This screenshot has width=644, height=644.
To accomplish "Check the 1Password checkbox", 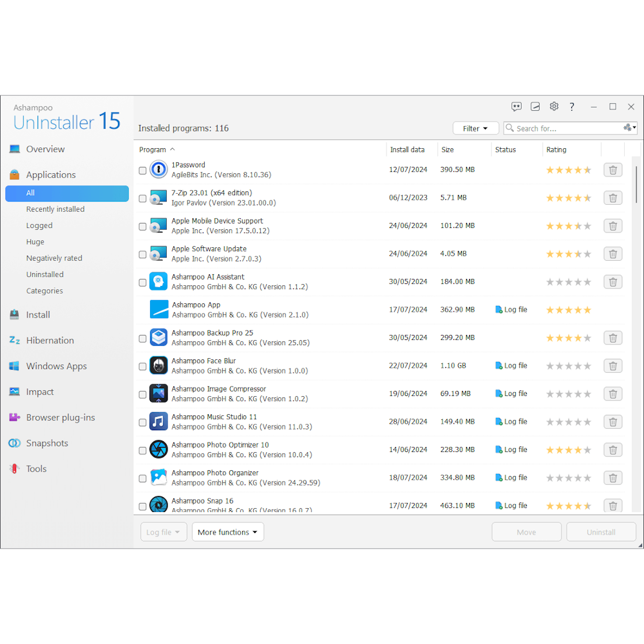I will [142, 171].
